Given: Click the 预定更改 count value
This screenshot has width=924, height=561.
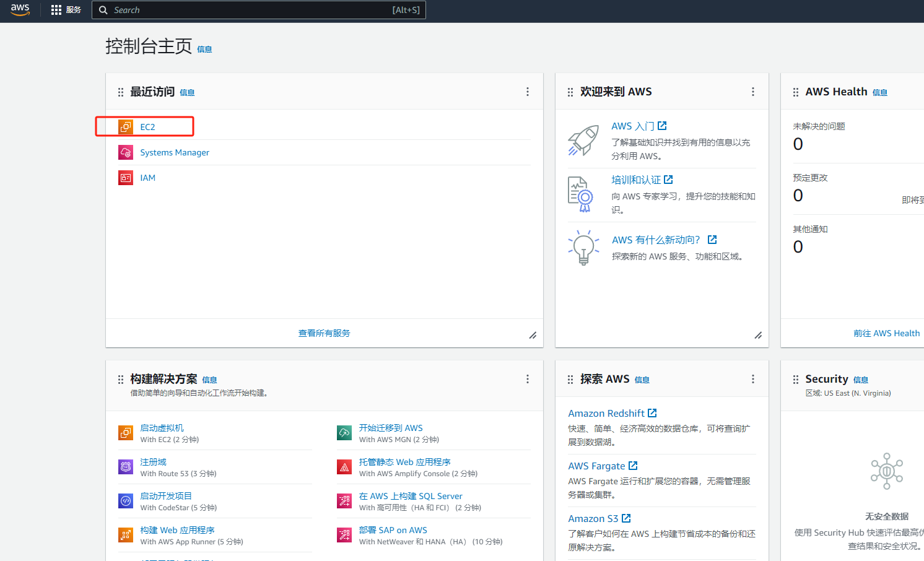Looking at the screenshot, I should tap(798, 196).
